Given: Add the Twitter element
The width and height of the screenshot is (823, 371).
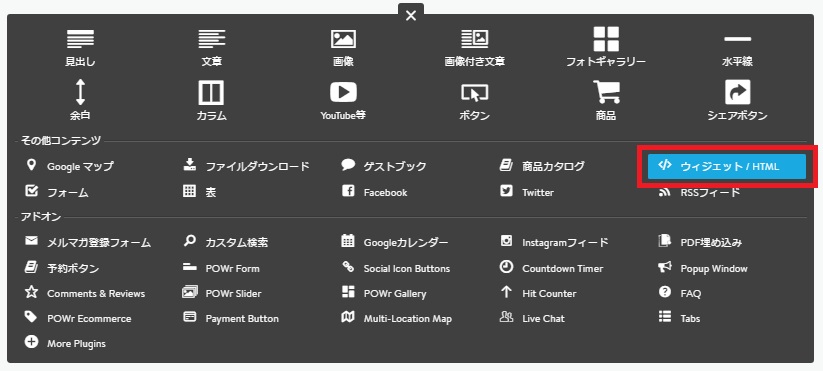Looking at the screenshot, I should (x=526, y=192).
